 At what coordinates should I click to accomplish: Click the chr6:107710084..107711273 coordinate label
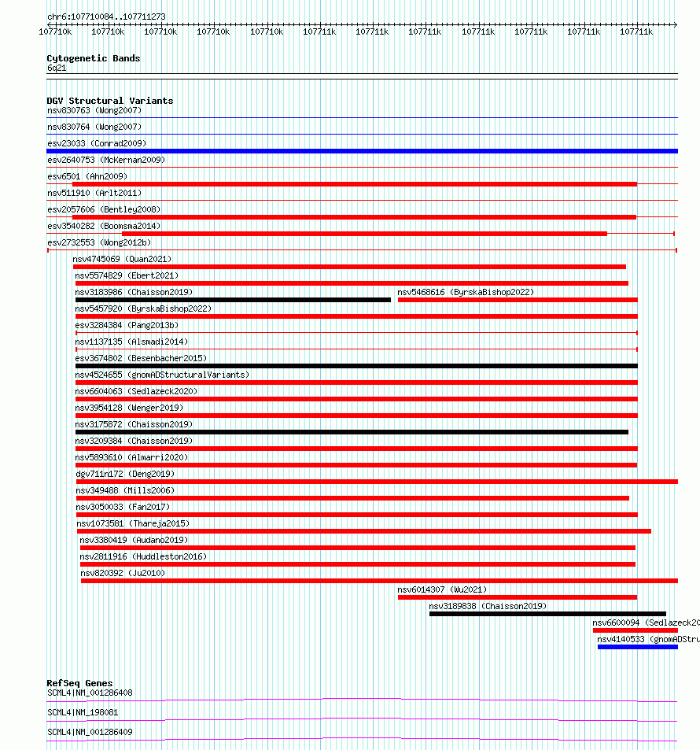[107, 17]
